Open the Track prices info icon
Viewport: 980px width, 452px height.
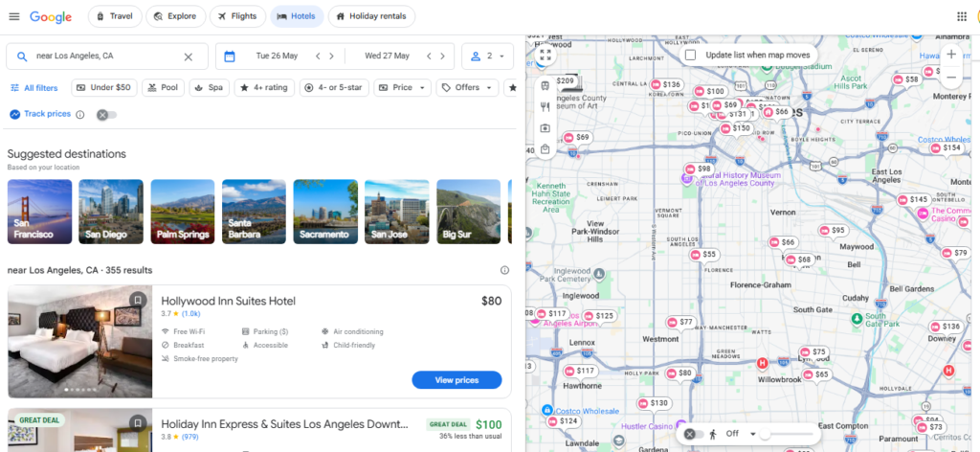(80, 114)
